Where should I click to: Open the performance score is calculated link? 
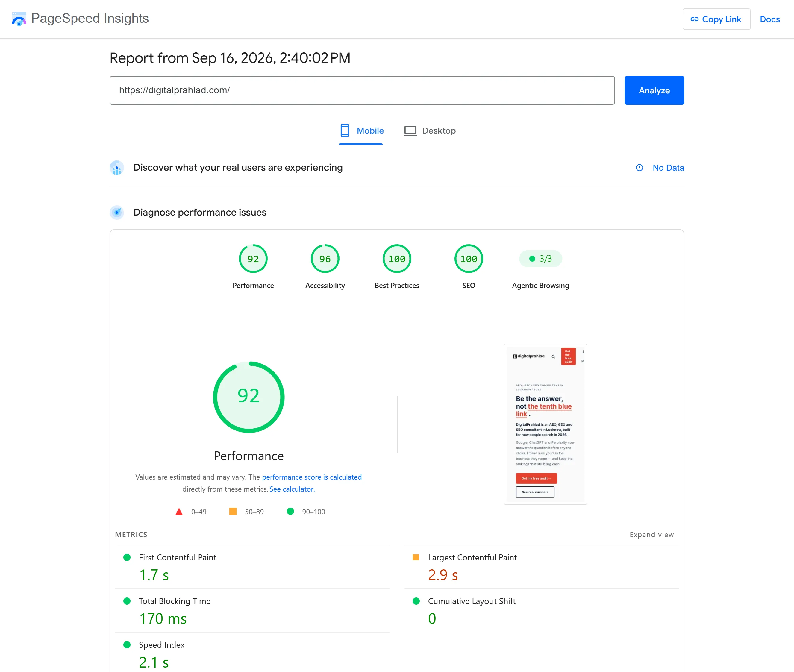click(x=312, y=477)
